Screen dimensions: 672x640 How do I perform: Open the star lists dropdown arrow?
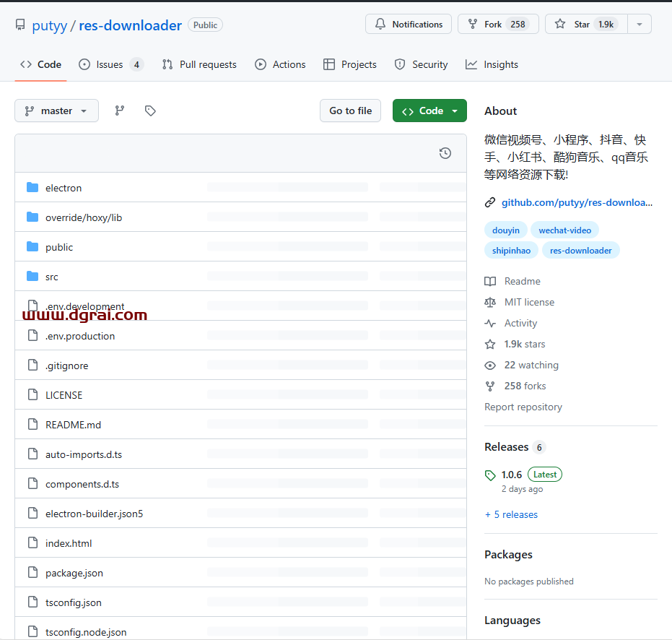[x=640, y=25]
